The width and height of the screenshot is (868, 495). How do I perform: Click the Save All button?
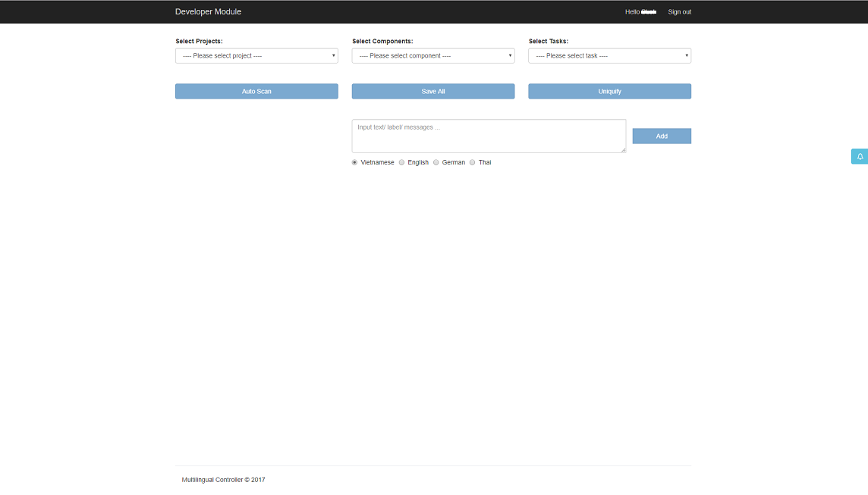point(433,91)
